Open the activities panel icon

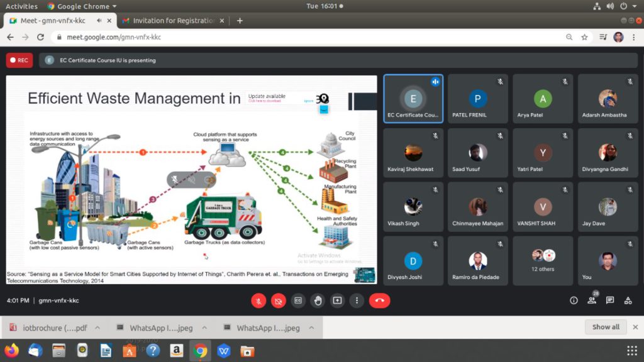pyautogui.click(x=628, y=300)
